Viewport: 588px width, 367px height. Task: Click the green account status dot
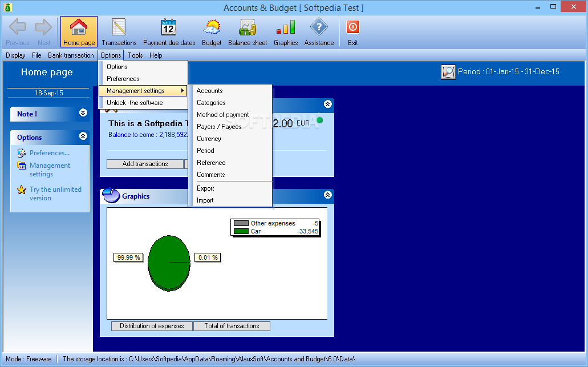(x=319, y=120)
